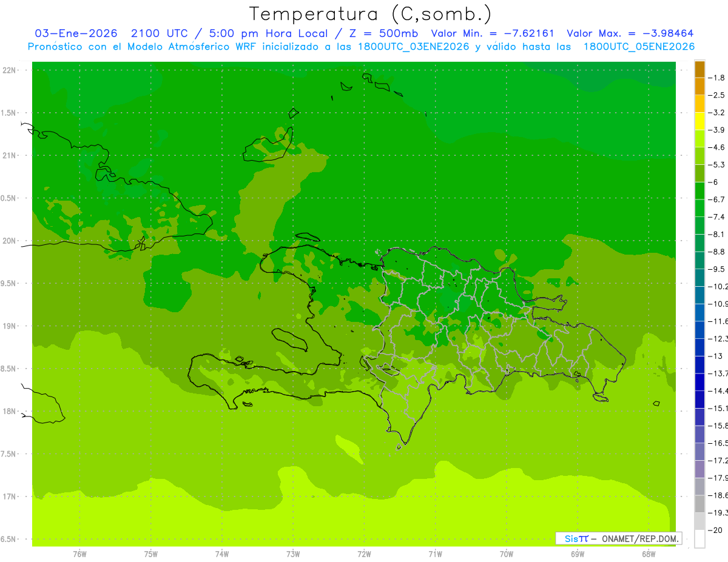The image size is (728, 562).
Task: Click the "-8.8" colorbar label
Action: [x=717, y=252]
